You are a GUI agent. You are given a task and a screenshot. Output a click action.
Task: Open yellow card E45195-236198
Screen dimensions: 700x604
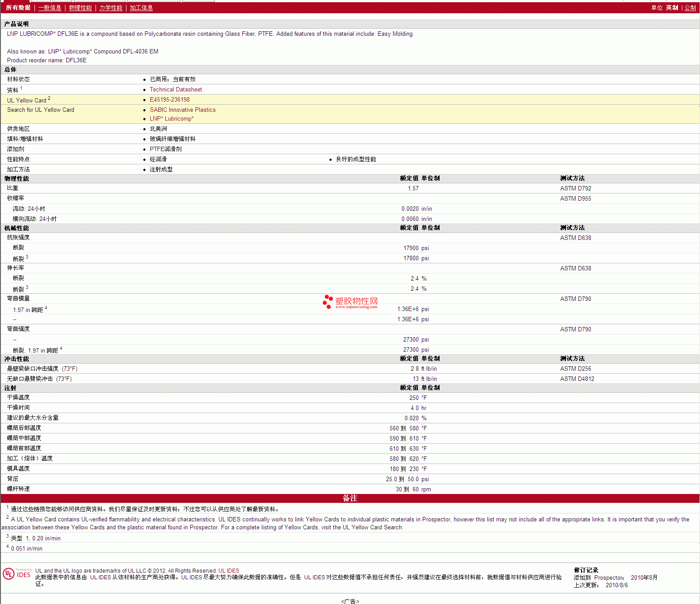pyautogui.click(x=169, y=100)
